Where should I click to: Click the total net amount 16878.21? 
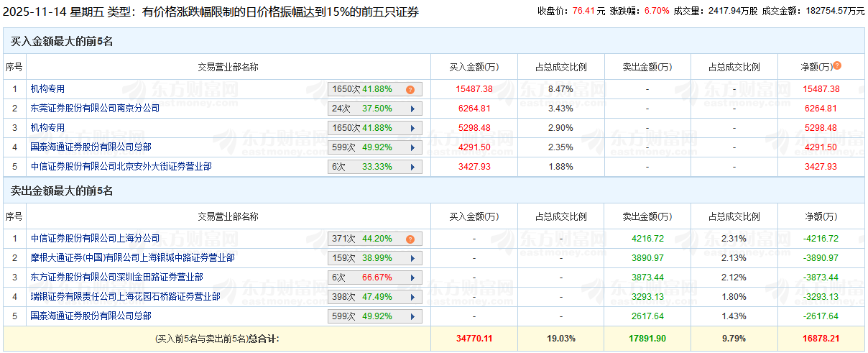pyautogui.click(x=821, y=338)
